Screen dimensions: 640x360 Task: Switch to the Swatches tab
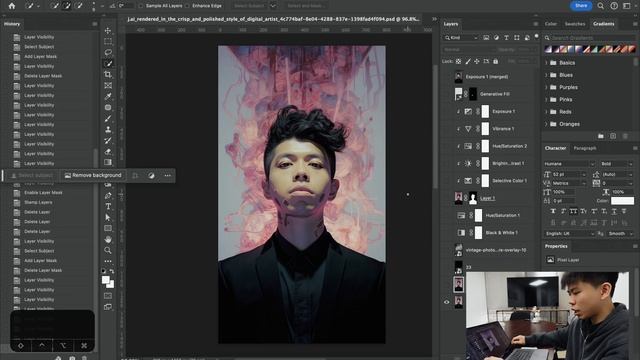click(575, 24)
